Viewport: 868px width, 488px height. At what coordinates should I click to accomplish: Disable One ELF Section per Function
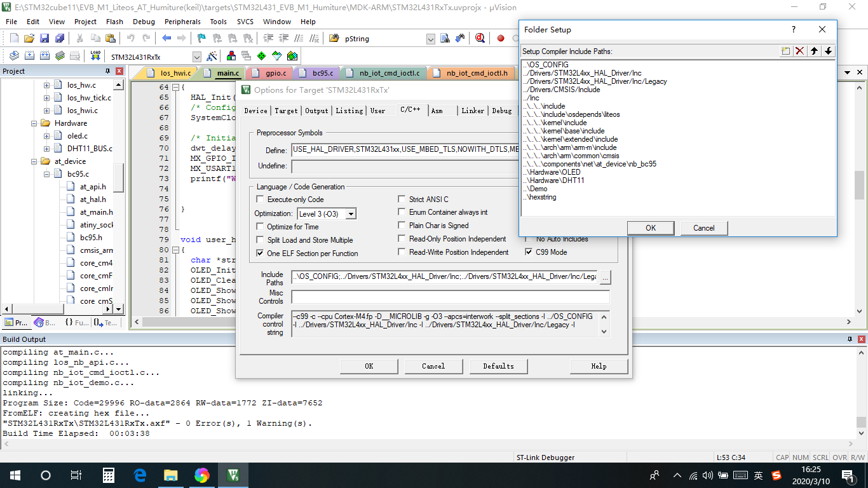[260, 253]
